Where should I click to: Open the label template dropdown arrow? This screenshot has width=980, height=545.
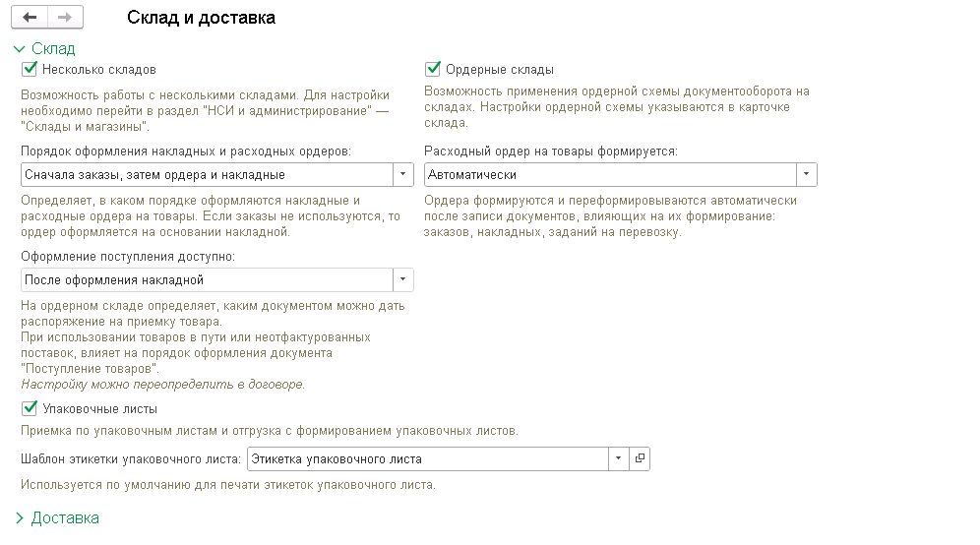[x=619, y=458]
